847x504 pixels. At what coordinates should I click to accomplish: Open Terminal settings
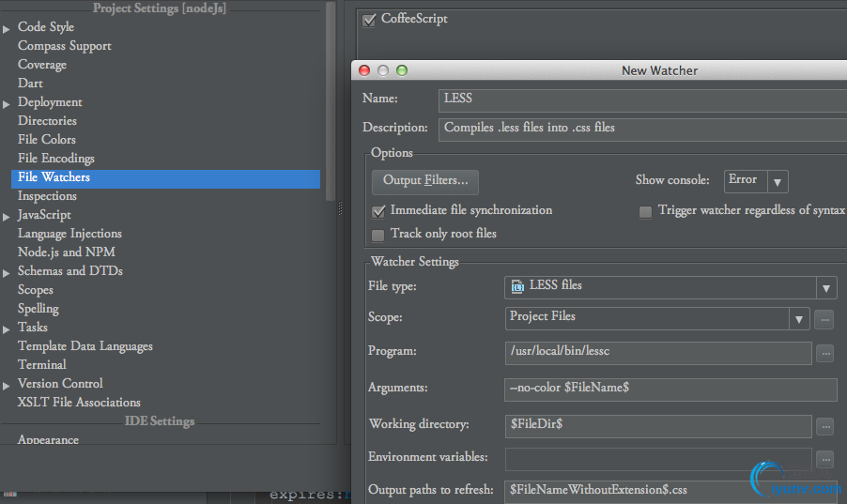pos(41,365)
